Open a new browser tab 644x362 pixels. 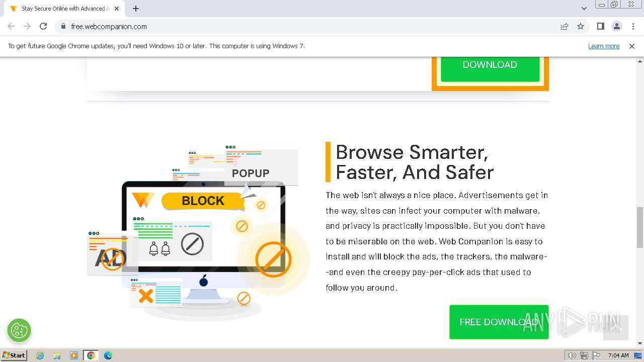[x=136, y=9]
